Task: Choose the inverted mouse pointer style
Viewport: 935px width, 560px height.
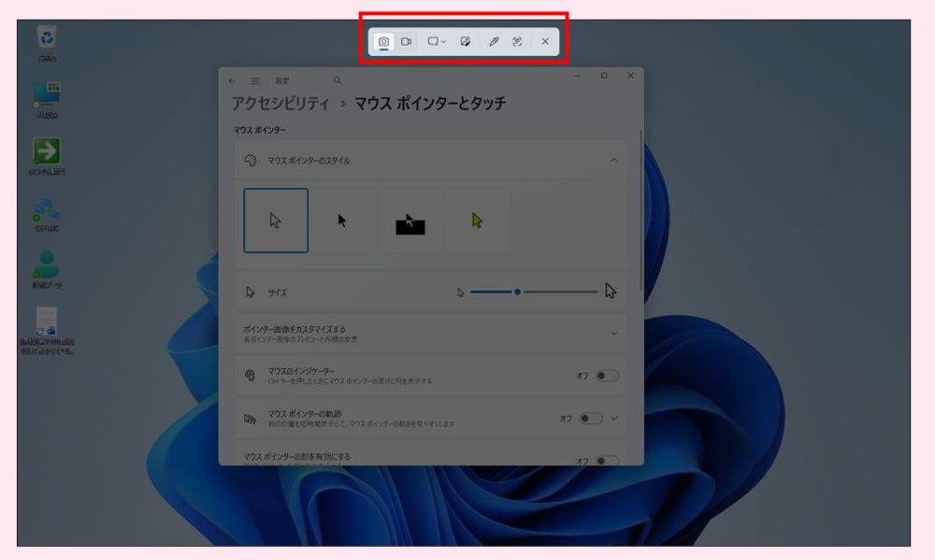Action: pyautogui.click(x=410, y=221)
